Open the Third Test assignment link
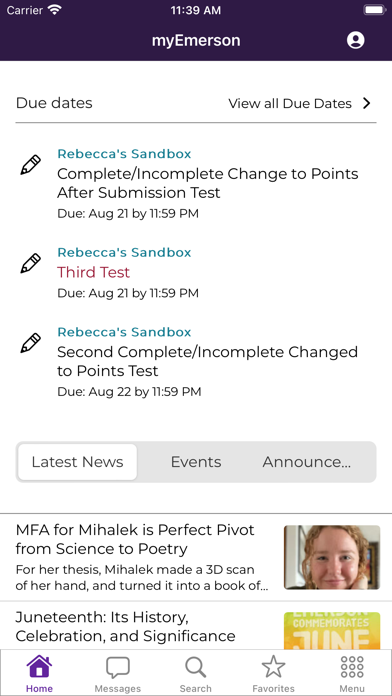Viewport: 392px width, 696px height. coord(93,272)
